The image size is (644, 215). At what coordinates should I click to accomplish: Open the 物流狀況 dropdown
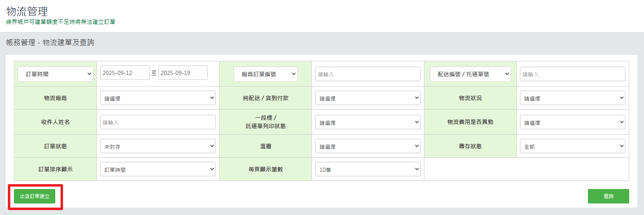[572, 98]
